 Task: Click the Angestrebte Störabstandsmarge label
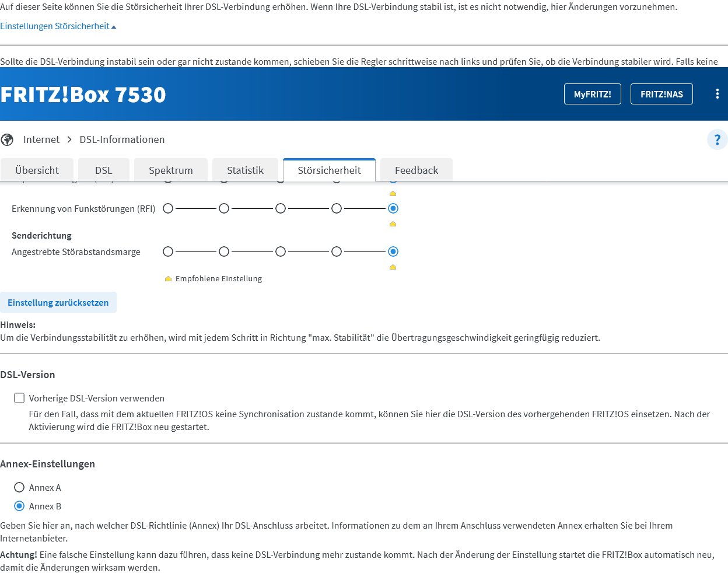click(x=76, y=252)
